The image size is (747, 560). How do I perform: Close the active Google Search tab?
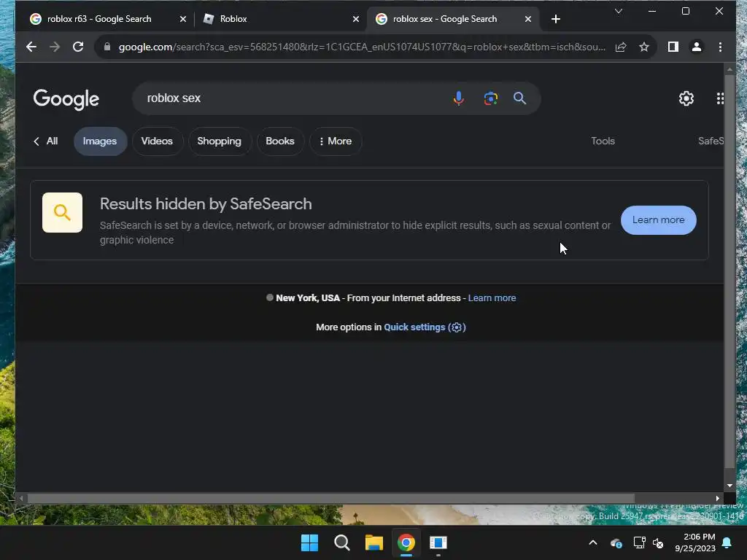(x=528, y=19)
